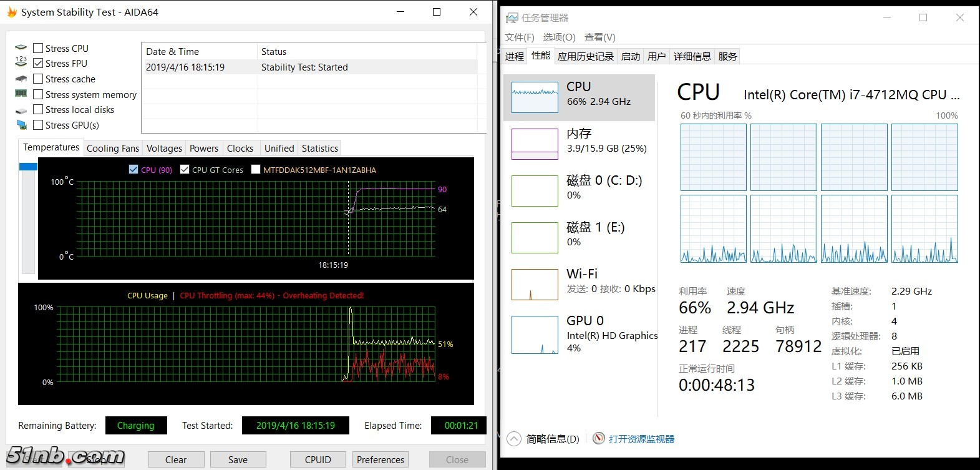980x470 pixels.
Task: Switch to the Cooling Fans tab
Action: point(113,149)
